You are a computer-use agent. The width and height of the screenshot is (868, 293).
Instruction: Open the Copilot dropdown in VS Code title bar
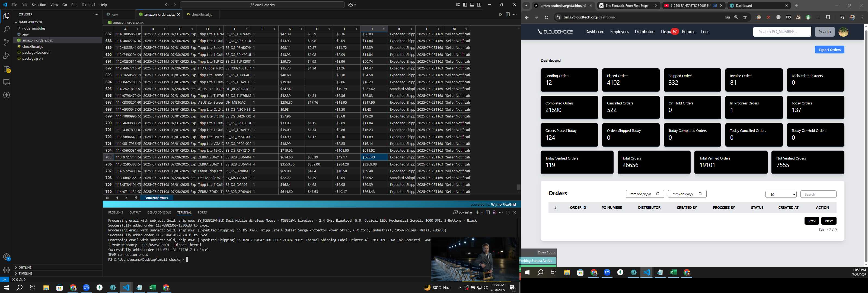(x=355, y=5)
